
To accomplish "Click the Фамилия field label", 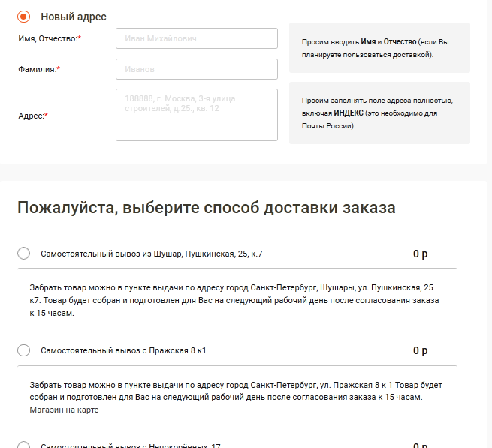I will (38, 69).
